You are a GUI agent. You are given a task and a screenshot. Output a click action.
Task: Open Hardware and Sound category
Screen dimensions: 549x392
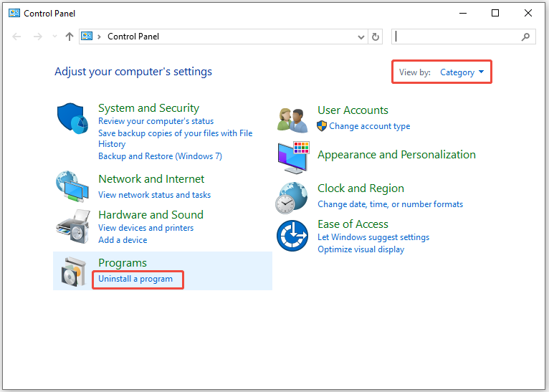click(151, 214)
